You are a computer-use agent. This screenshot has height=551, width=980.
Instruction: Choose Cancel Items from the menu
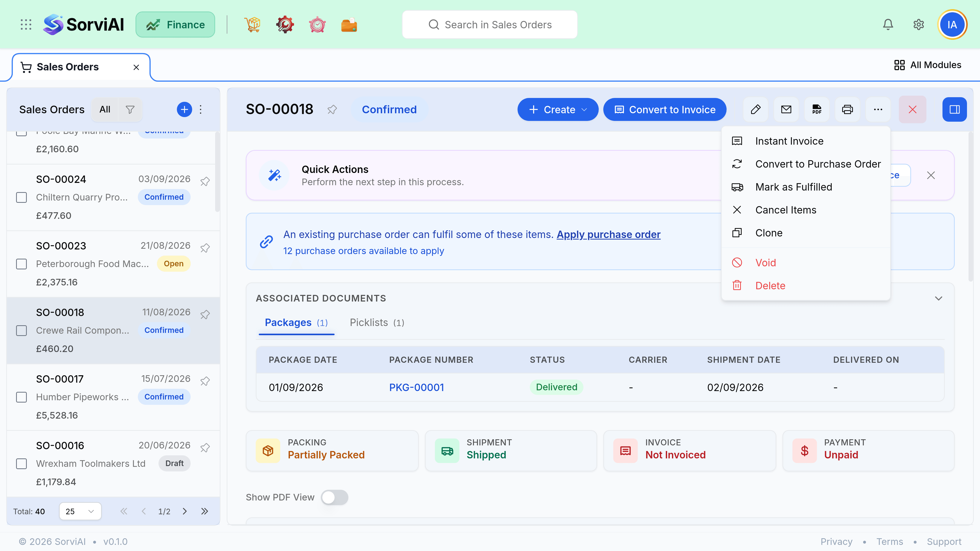[805, 210]
